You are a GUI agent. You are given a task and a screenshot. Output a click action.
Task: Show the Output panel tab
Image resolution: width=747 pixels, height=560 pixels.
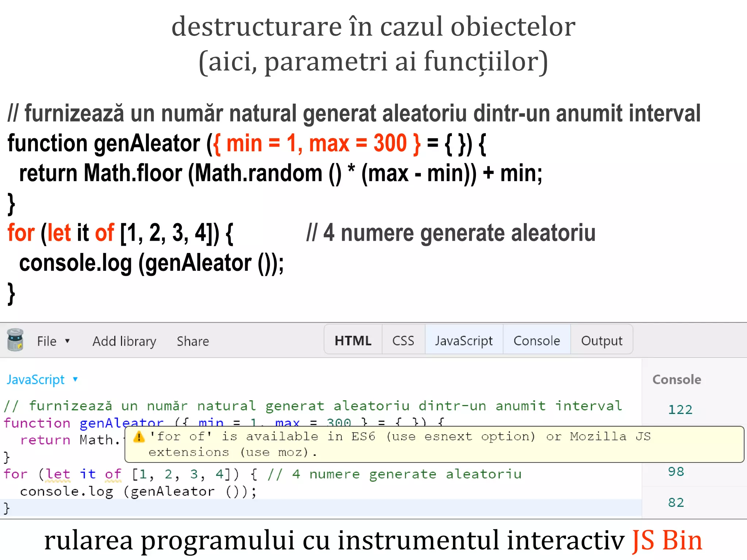[x=601, y=341]
